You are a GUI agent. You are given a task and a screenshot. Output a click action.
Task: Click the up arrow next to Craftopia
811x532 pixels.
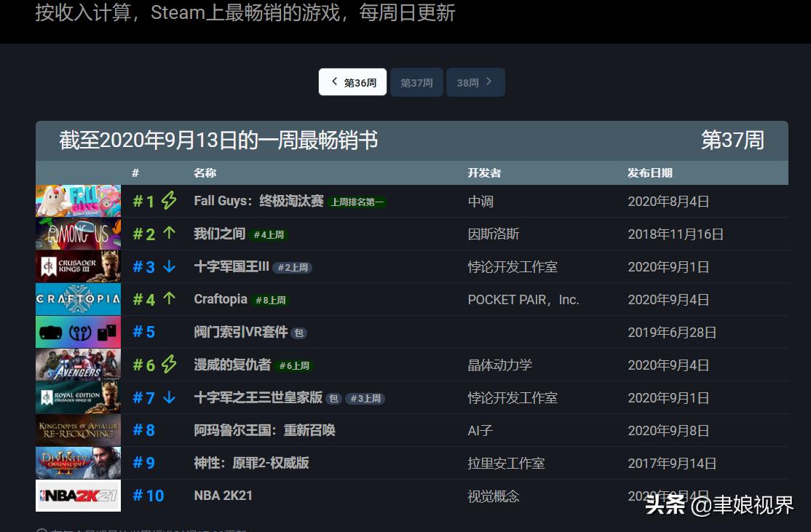click(168, 299)
